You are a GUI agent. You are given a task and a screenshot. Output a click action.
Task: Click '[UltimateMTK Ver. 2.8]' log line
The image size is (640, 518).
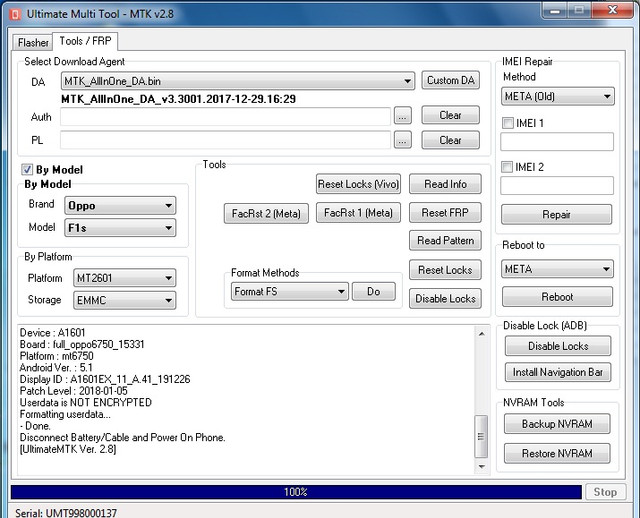(x=68, y=449)
